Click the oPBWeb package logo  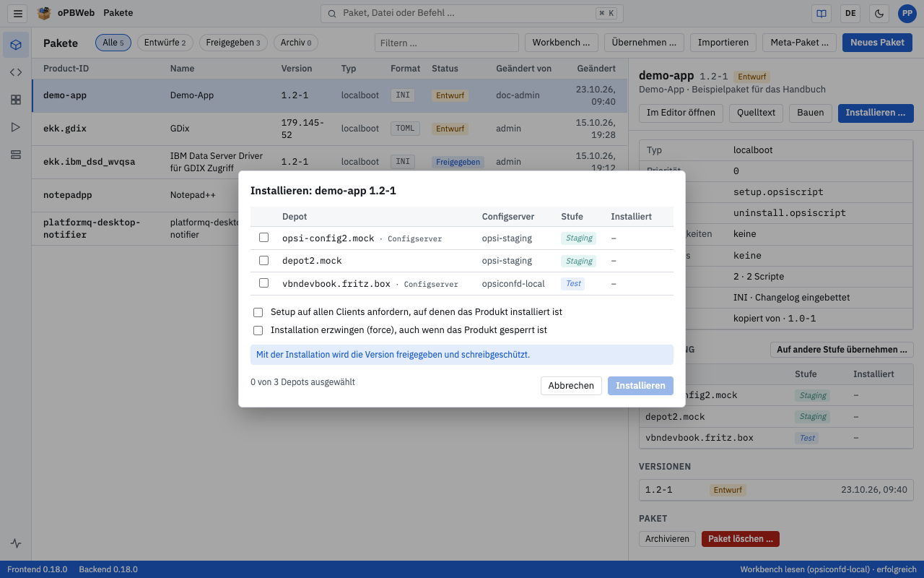(x=45, y=13)
